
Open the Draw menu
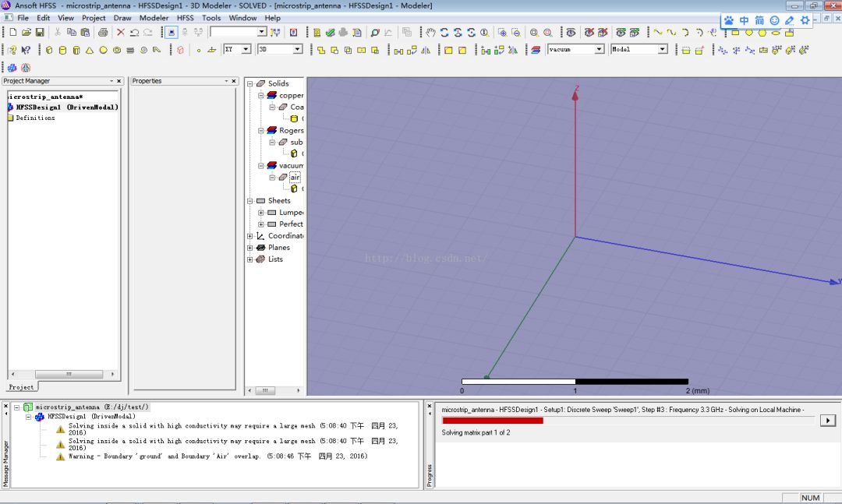(122, 18)
